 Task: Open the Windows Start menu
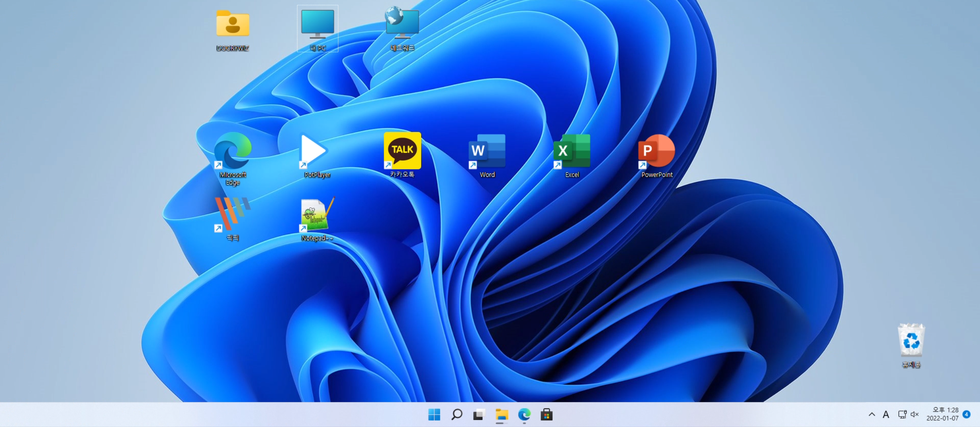[434, 415]
